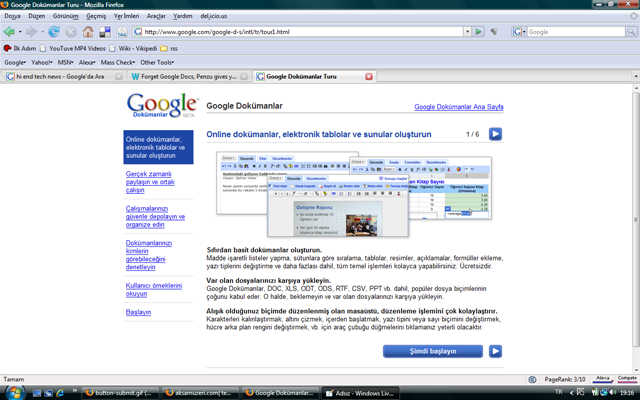
Task: Click the forward navigation arrow
Action: tap(31, 31)
